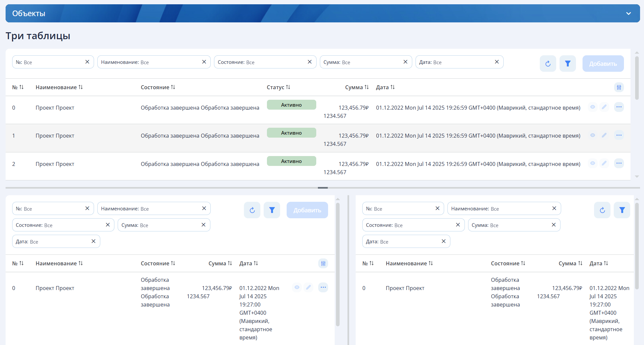The height and width of the screenshot is (345, 644).
Task: Refresh the bottom-right table
Action: coord(602,210)
